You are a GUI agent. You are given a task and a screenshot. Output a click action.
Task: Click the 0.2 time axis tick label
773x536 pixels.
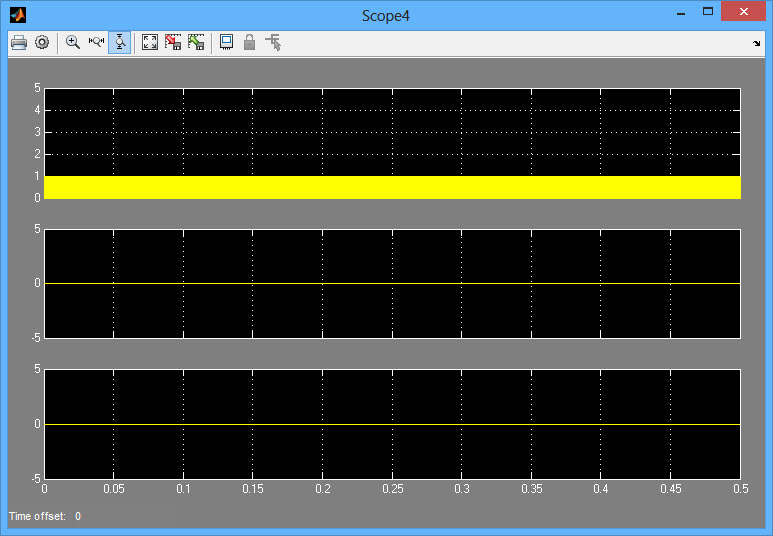point(323,489)
